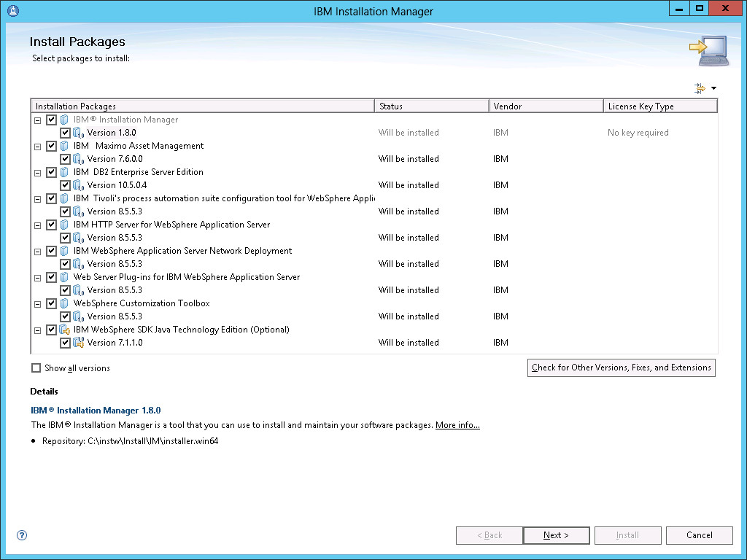Viewport: 747px width, 560px height.
Task: Click the Repository path text
Action: (130, 441)
